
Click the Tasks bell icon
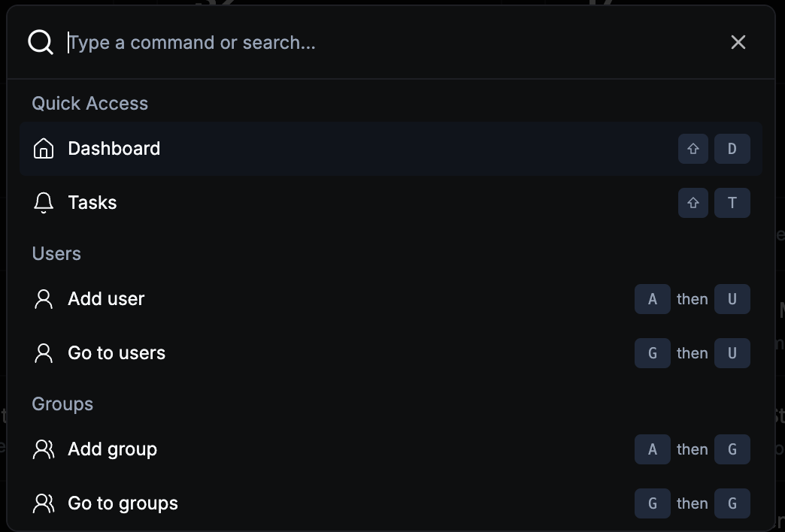(x=44, y=203)
